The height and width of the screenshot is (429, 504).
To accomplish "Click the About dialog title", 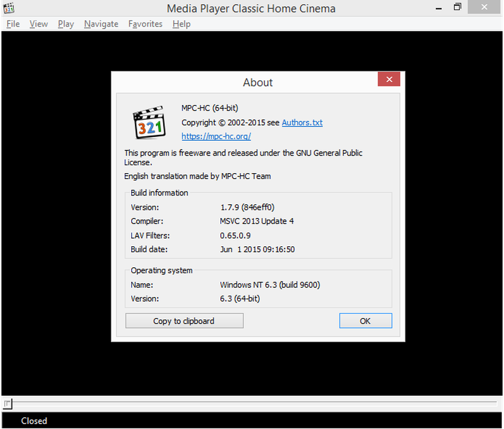I will point(258,82).
